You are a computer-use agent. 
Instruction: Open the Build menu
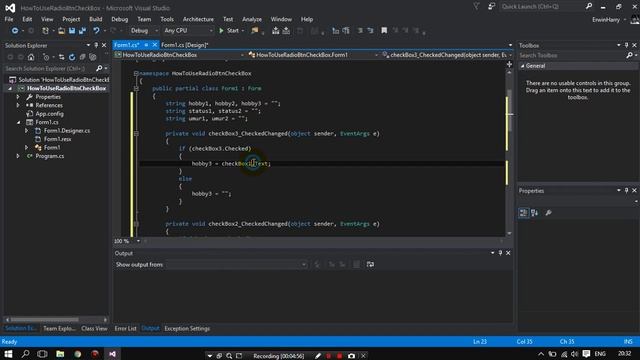96,19
